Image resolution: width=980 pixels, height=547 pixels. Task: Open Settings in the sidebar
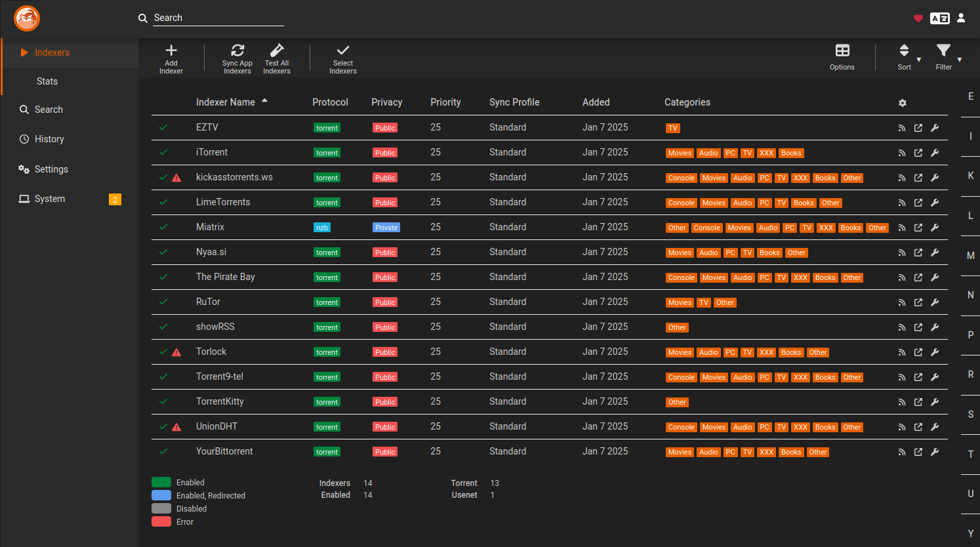pos(70,169)
